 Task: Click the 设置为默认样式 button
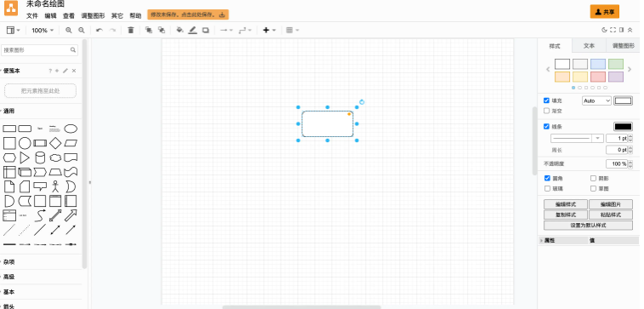(588, 226)
